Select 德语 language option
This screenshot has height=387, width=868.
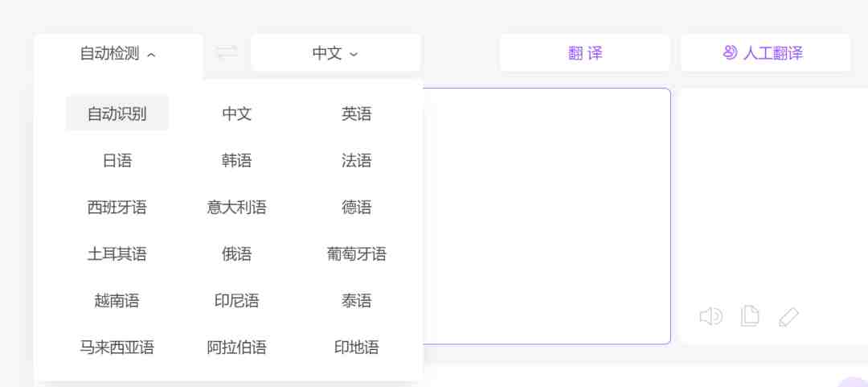tap(357, 208)
